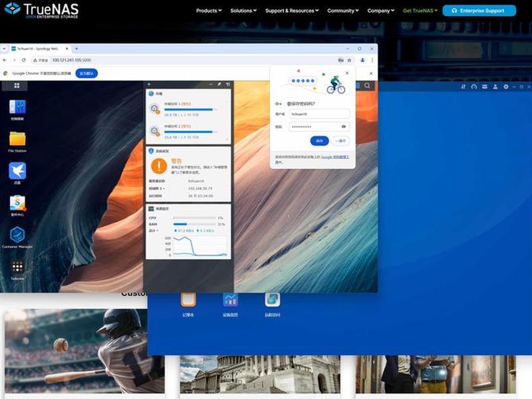Open the Control Panel desktop icon
This screenshot has height=399, width=532.
17,107
